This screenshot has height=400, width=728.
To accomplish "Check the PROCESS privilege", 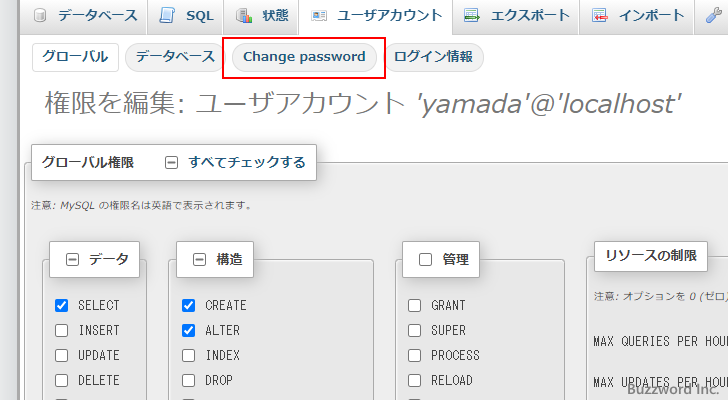I will pos(415,355).
